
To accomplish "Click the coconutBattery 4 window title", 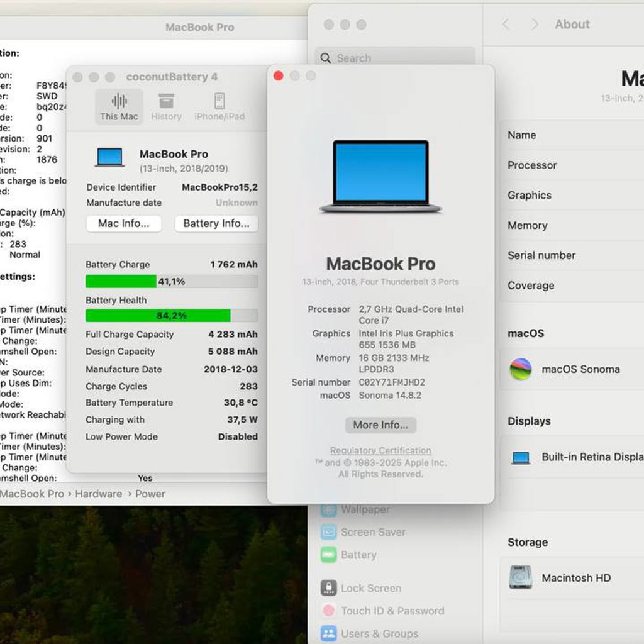I will tap(172, 77).
